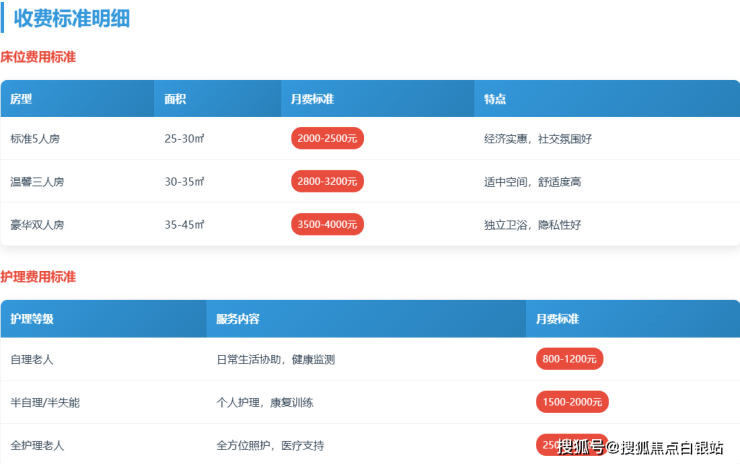This screenshot has width=740, height=464.
Task: Select the 温馨三人房 row label
Action: pos(37,182)
